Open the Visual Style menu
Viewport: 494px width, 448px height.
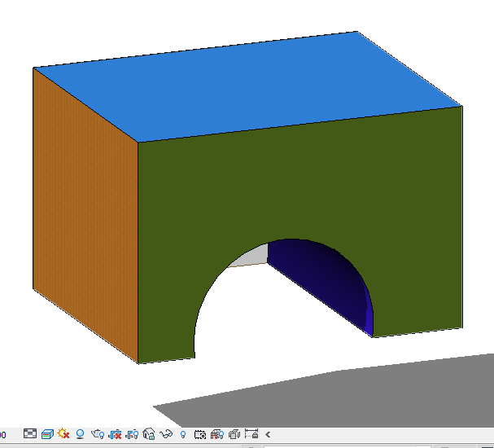[x=47, y=434]
